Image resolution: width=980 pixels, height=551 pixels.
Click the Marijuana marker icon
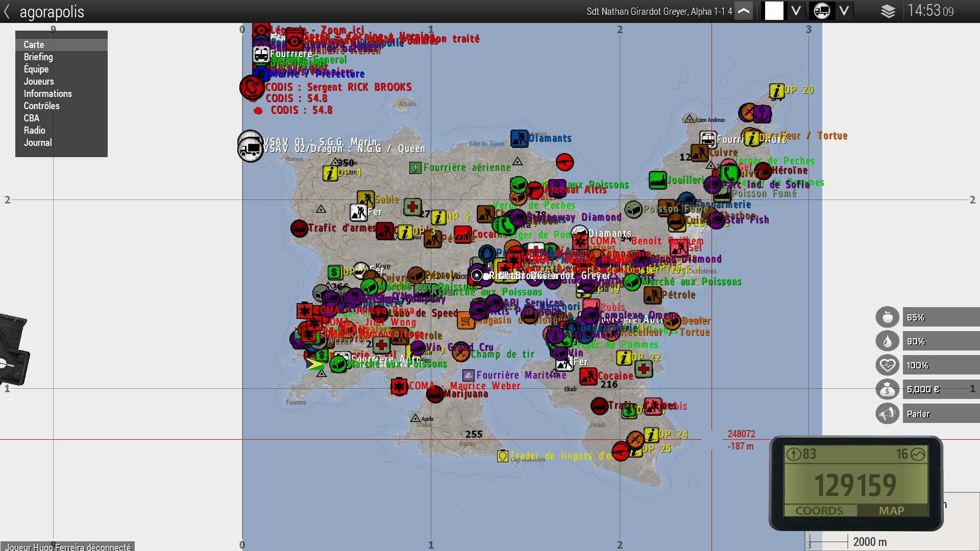(435, 394)
